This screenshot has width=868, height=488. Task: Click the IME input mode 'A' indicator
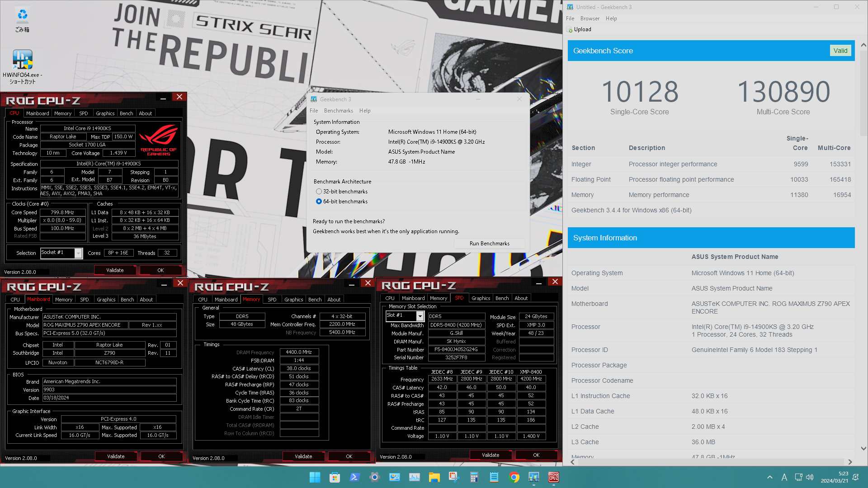(784, 477)
